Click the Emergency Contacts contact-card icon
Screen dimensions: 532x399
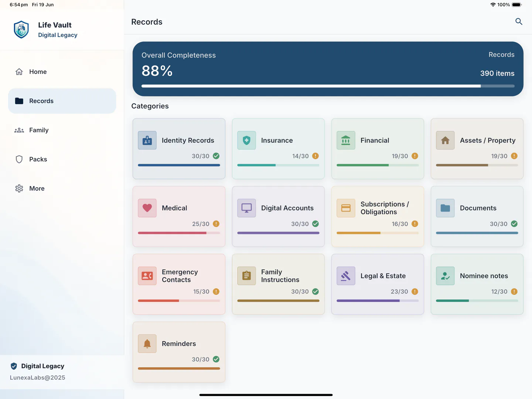pyautogui.click(x=147, y=276)
